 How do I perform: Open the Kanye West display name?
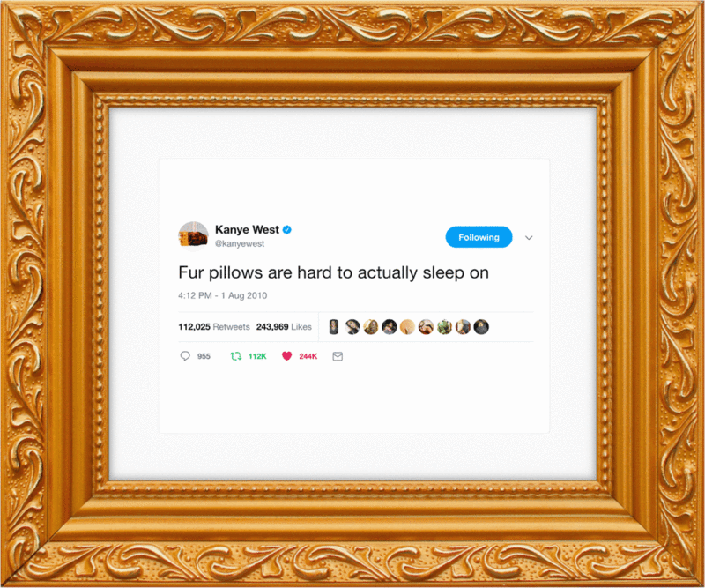click(247, 230)
